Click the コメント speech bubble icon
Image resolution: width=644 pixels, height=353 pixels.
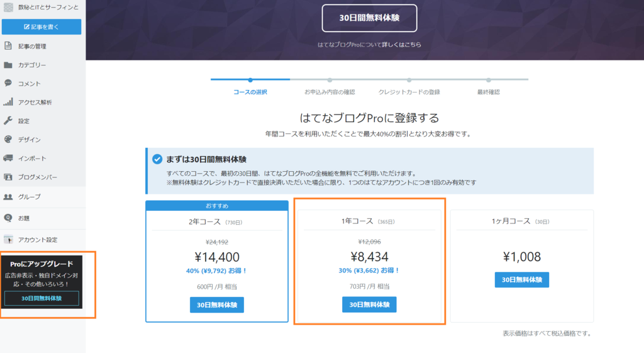[x=8, y=83]
